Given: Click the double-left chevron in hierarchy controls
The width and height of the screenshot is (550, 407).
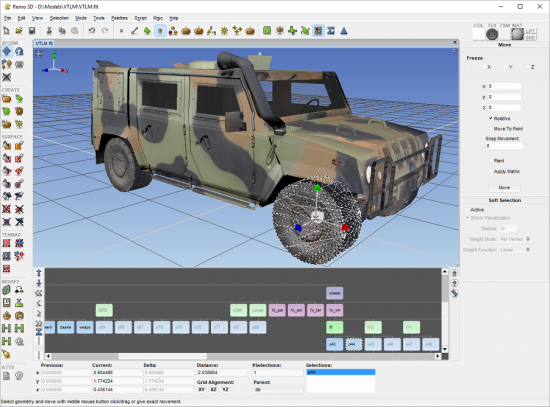Looking at the screenshot, I should pos(39,293).
